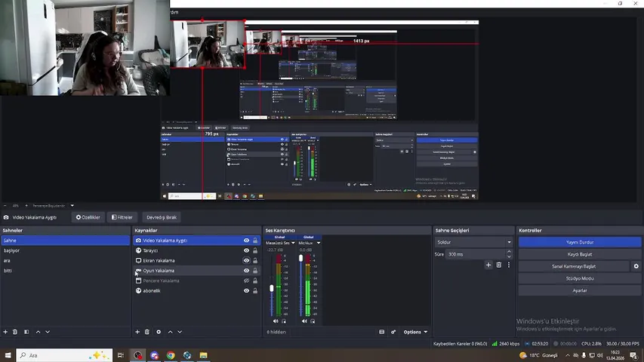Toggle lock on Video Yakalama Aygıtı source
The width and height of the screenshot is (644, 362).
(x=255, y=241)
